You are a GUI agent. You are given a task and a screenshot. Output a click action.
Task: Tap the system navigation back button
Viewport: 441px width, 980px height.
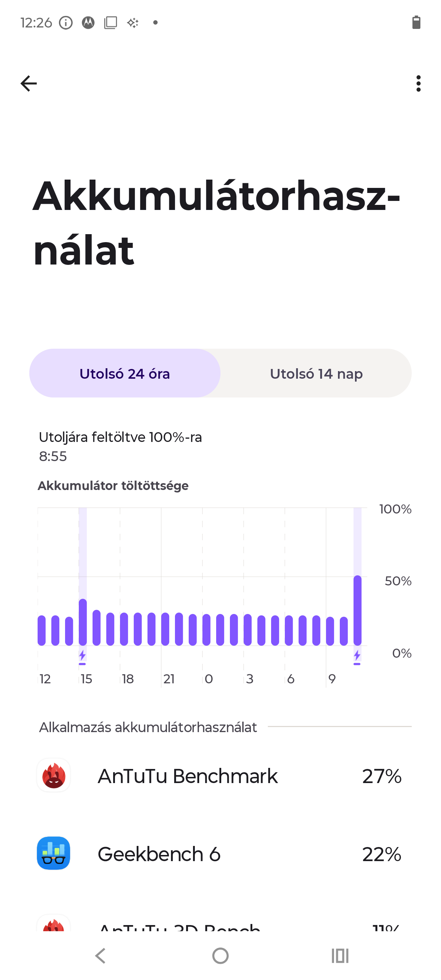(x=100, y=955)
